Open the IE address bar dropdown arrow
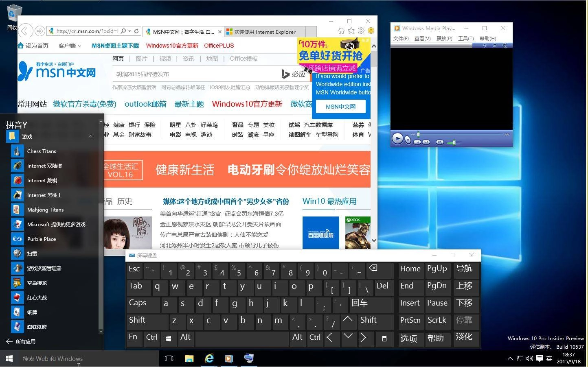The width and height of the screenshot is (588, 367). click(x=129, y=31)
